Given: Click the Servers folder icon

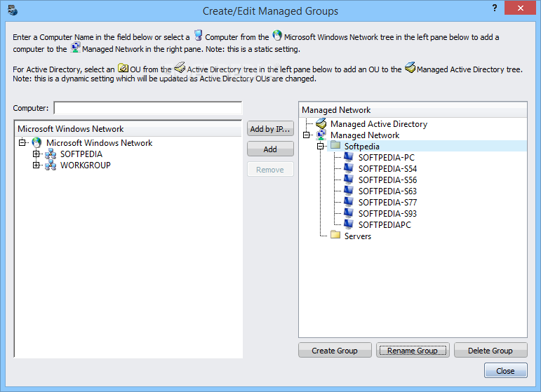Looking at the screenshot, I should pyautogui.click(x=335, y=235).
